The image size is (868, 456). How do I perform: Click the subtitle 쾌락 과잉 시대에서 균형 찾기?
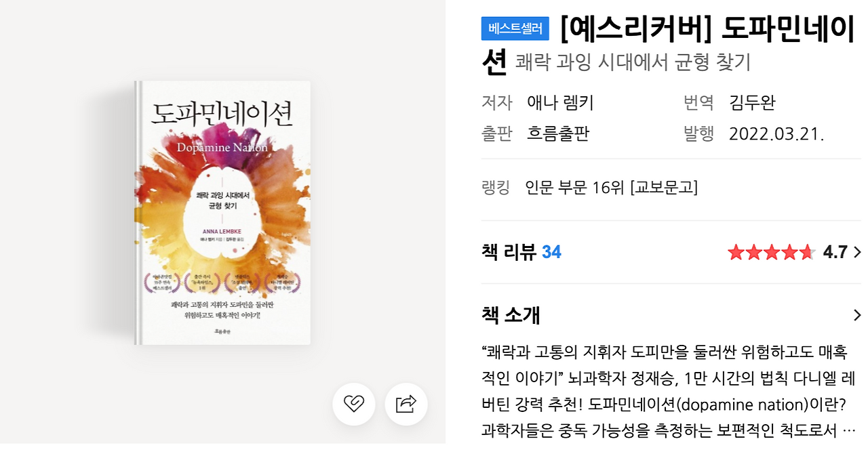(x=633, y=62)
